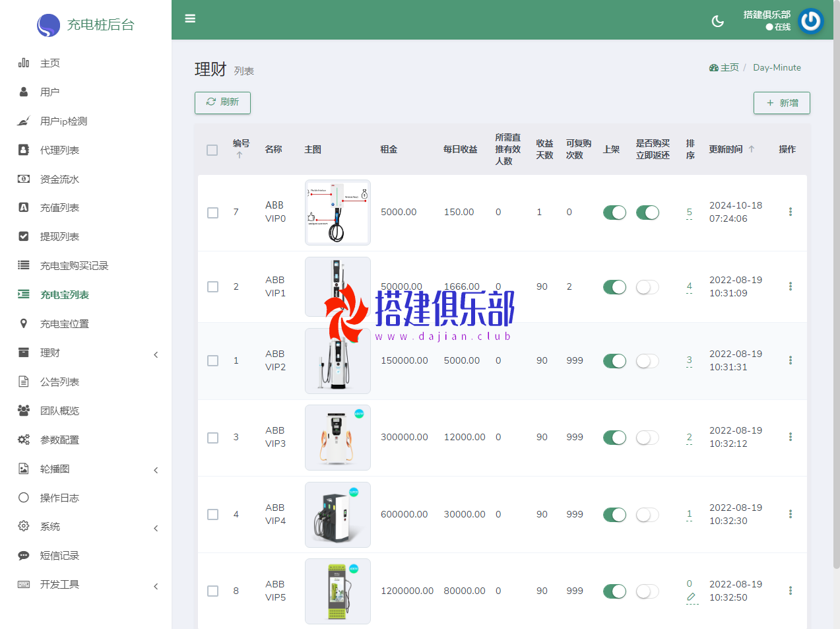
Task: Open the user avatar power icon
Action: point(811,21)
